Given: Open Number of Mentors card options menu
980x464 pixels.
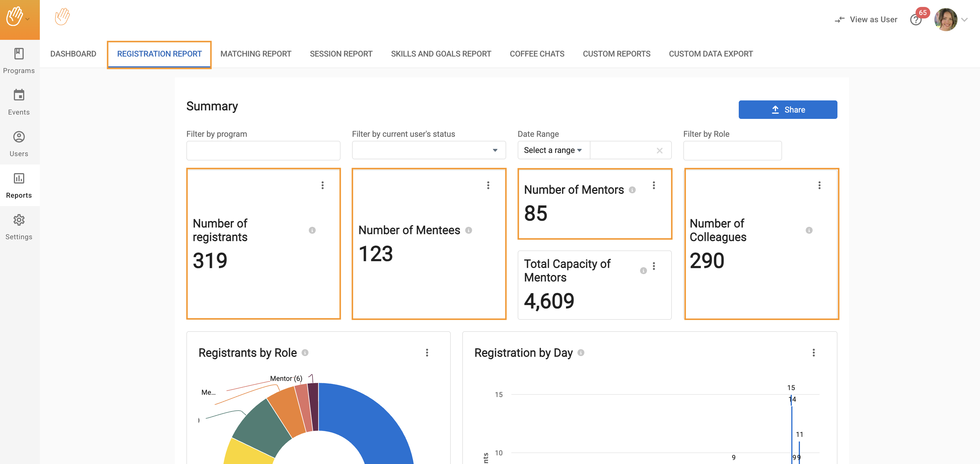Looking at the screenshot, I should coord(654,185).
